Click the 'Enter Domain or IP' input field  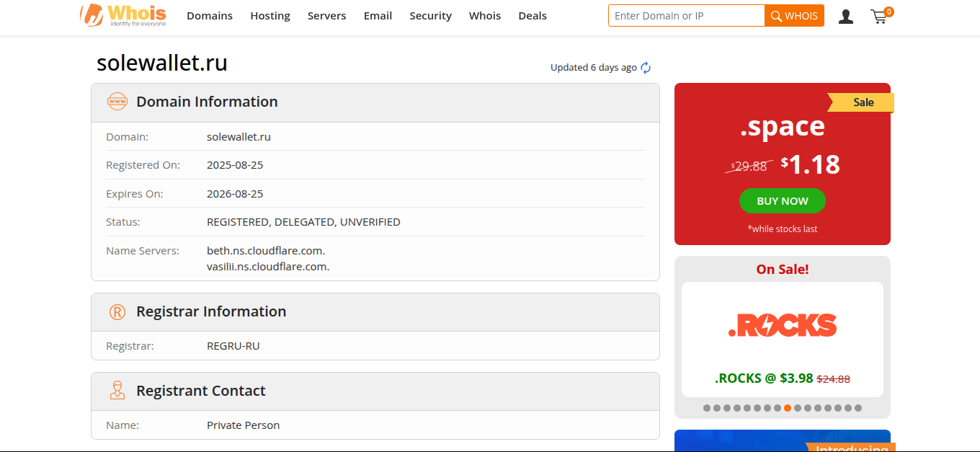point(686,15)
